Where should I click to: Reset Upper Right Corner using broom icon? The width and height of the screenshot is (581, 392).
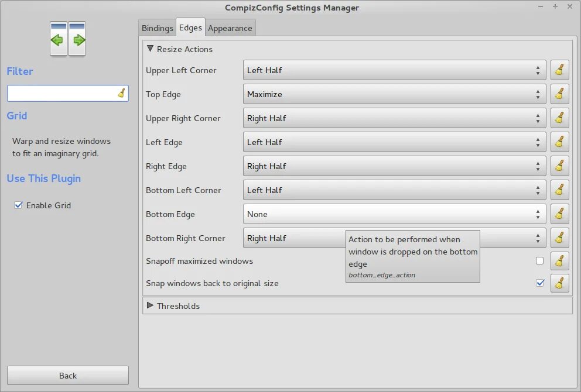click(x=559, y=118)
